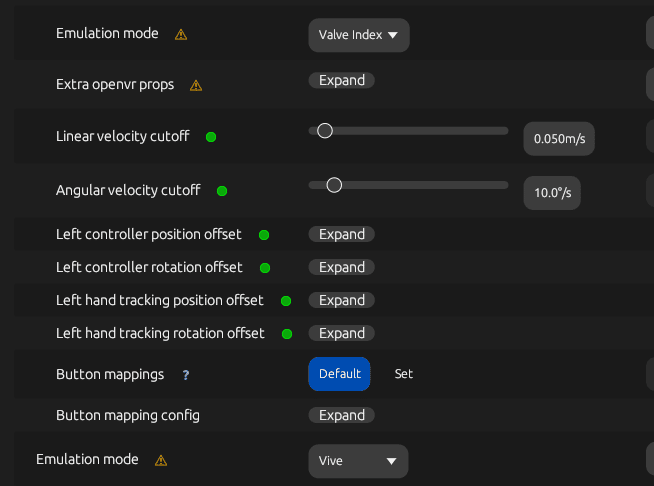Click green dot beside Left hand tracking position offset
This screenshot has width=654, height=486.
(286, 301)
